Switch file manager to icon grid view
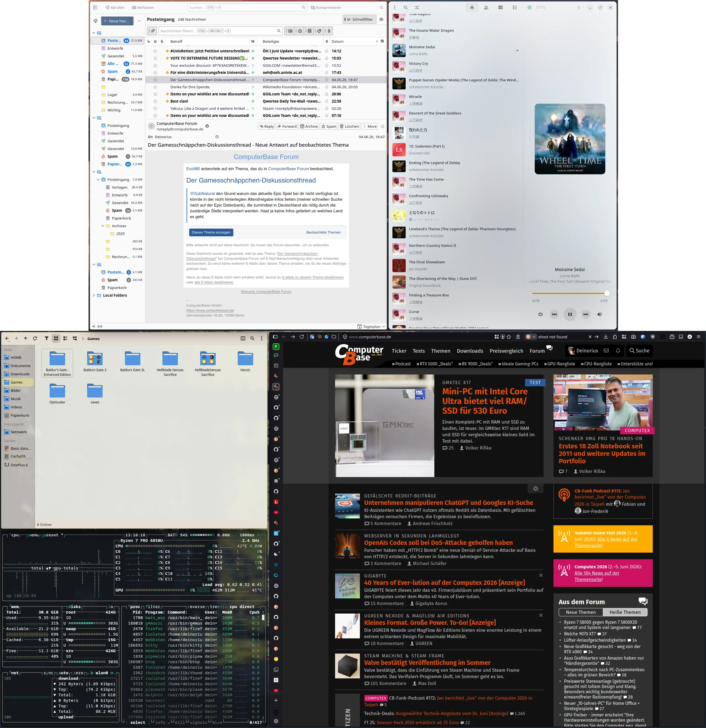The height and width of the screenshot is (728, 706). (x=56, y=338)
